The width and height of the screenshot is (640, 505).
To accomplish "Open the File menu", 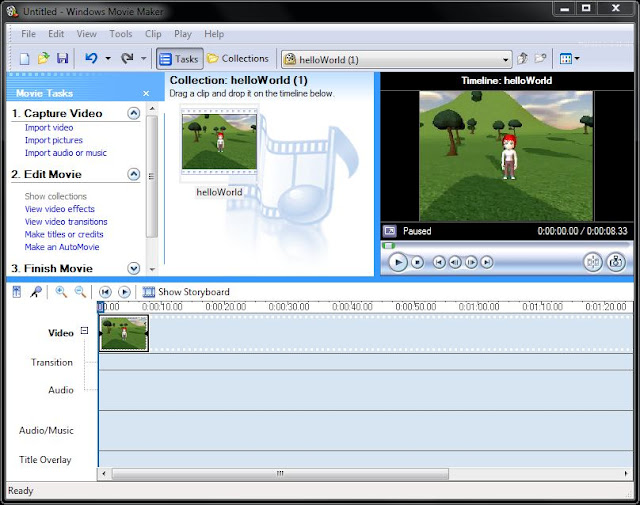I will point(28,34).
